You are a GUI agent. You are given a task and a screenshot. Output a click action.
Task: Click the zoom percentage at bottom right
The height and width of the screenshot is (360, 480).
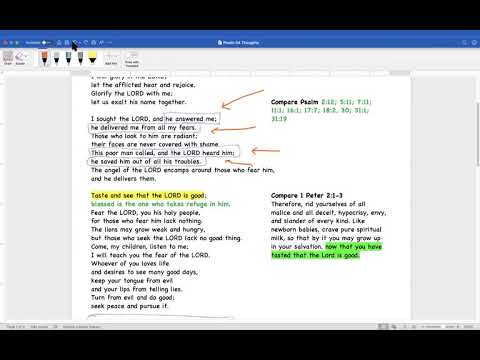469,327
